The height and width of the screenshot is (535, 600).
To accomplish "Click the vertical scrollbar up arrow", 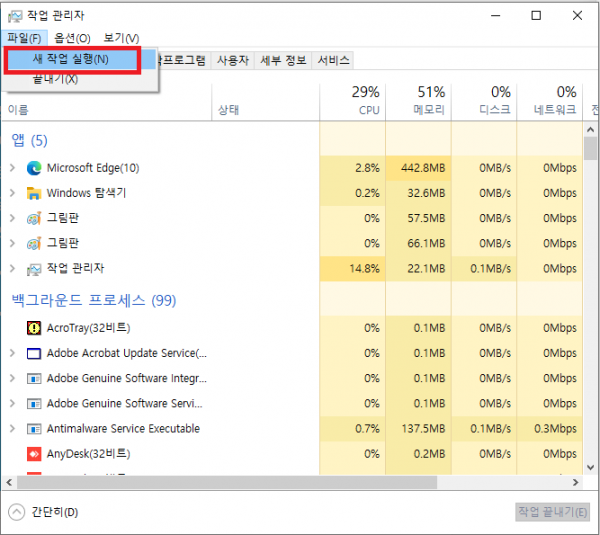I will [590, 130].
